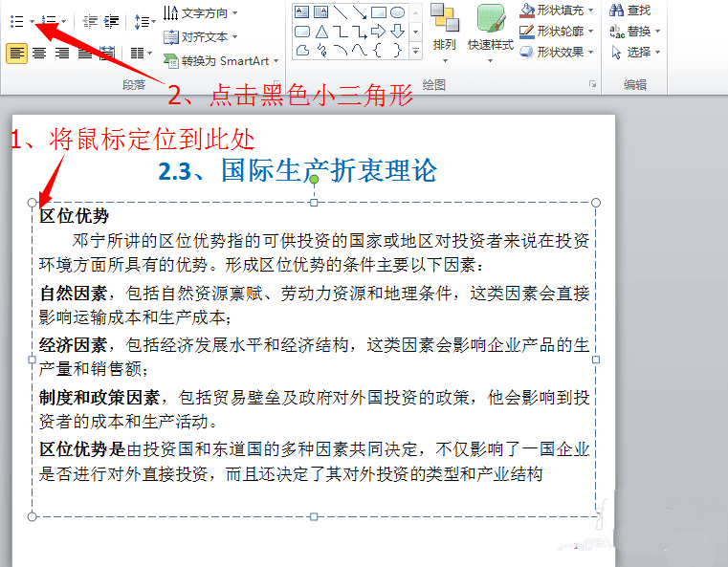The height and width of the screenshot is (567, 728).
Task: Decrease the list indent level
Action: [89, 21]
